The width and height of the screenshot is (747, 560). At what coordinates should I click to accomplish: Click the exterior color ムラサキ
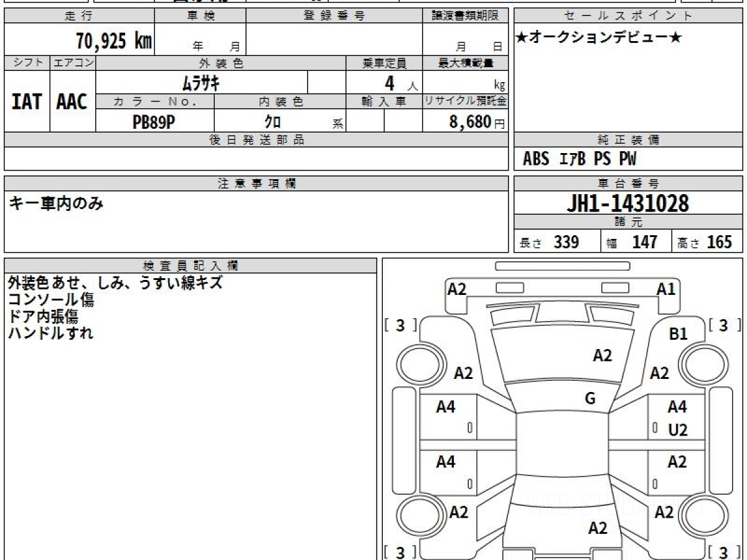(200, 82)
